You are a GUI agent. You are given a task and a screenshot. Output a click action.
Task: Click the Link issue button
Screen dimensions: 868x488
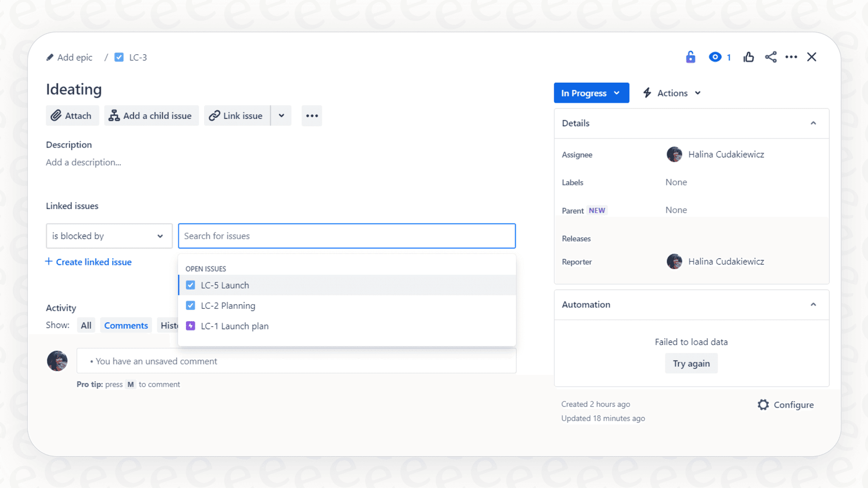tap(237, 116)
